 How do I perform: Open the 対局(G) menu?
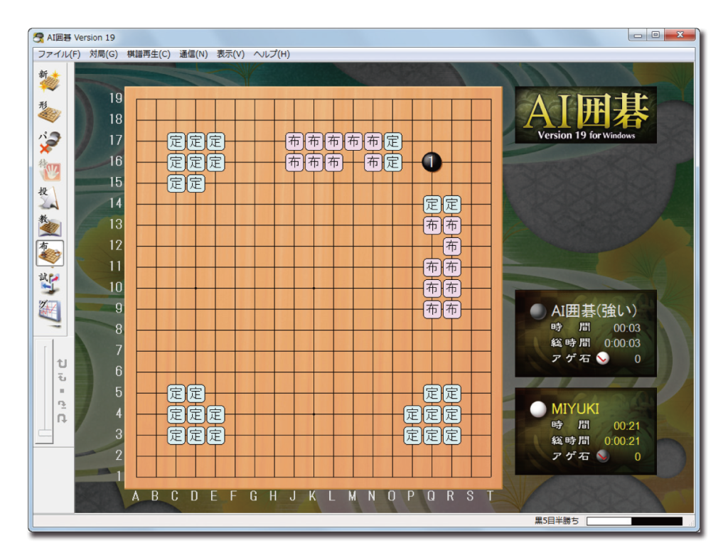[x=104, y=54]
